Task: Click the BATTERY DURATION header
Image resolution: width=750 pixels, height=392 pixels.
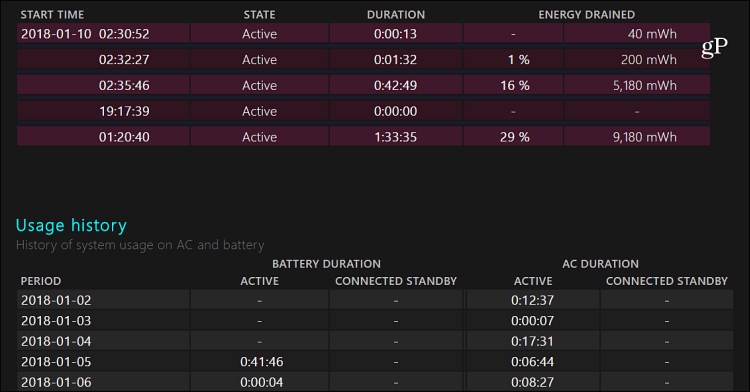Action: (x=326, y=264)
